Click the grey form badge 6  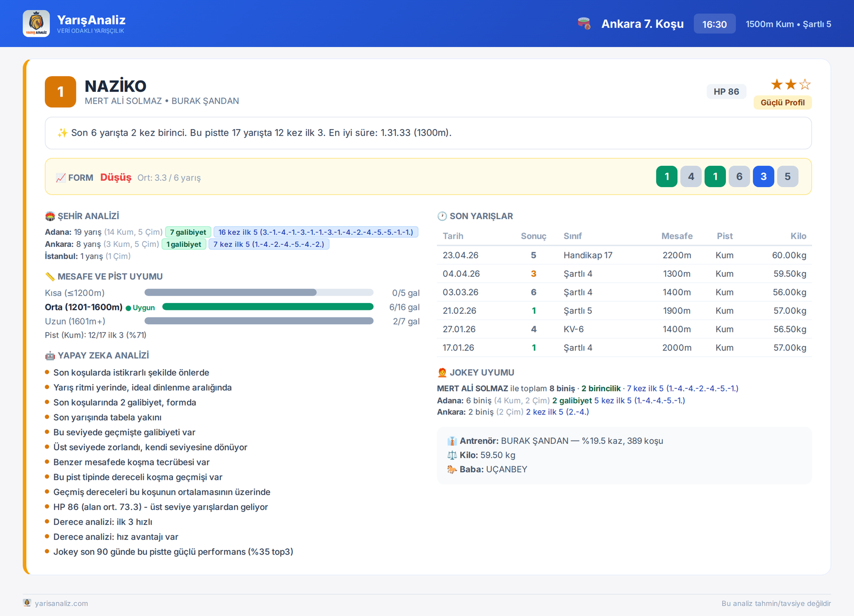pyautogui.click(x=739, y=177)
